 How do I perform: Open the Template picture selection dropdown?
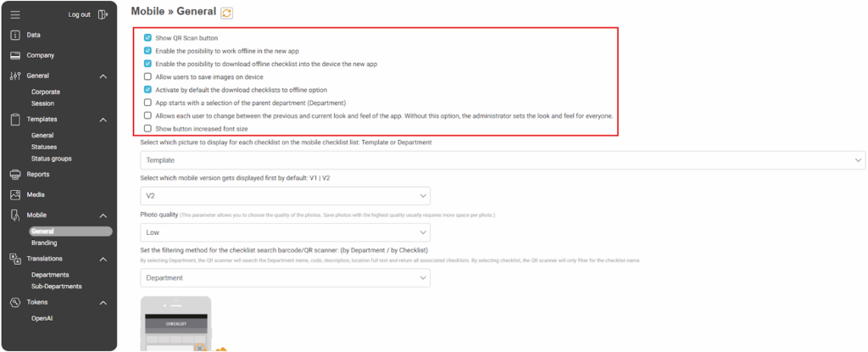[x=503, y=159]
